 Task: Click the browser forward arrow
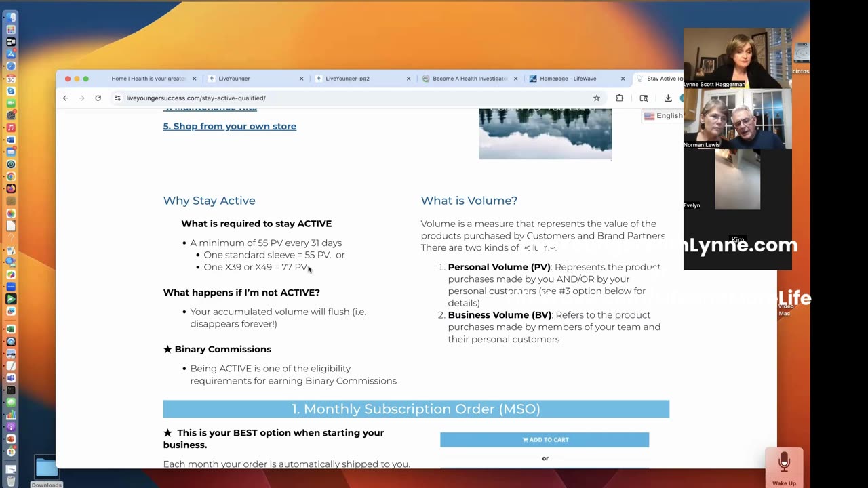tap(82, 98)
